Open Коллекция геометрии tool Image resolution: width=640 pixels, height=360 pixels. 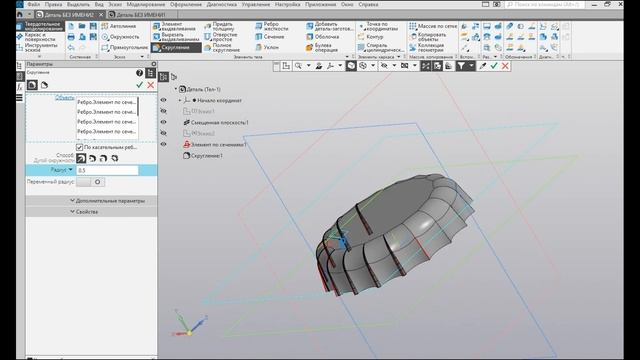point(427,47)
